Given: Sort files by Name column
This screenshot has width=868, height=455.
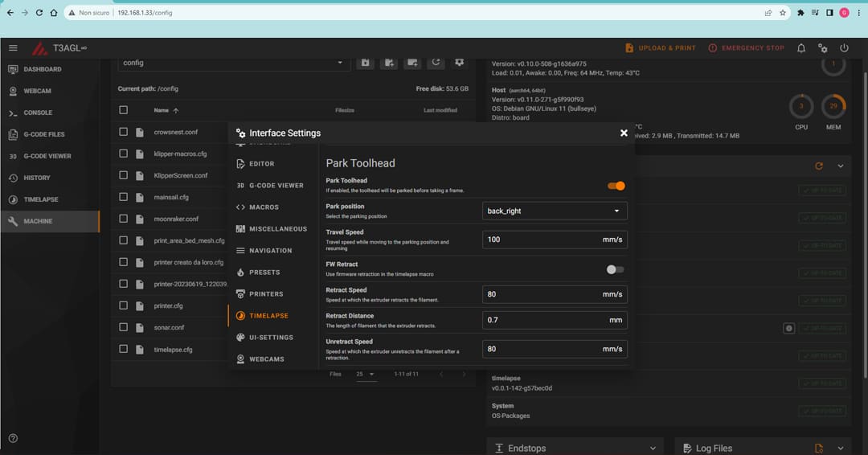Looking at the screenshot, I should pos(166,110).
